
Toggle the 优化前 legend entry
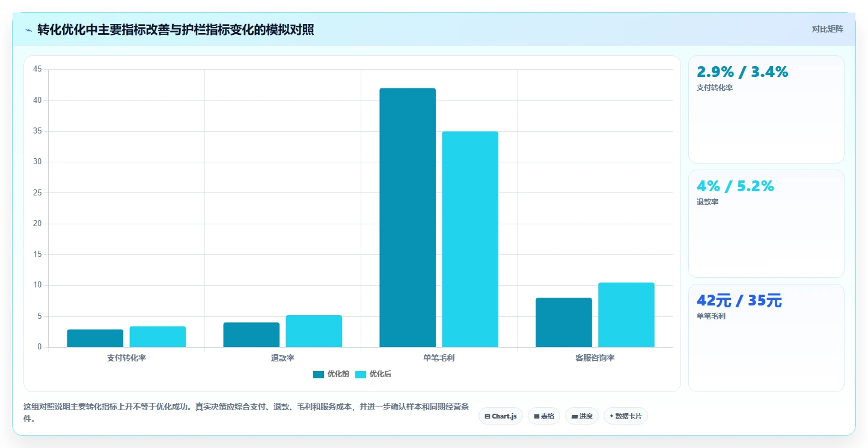(x=331, y=374)
